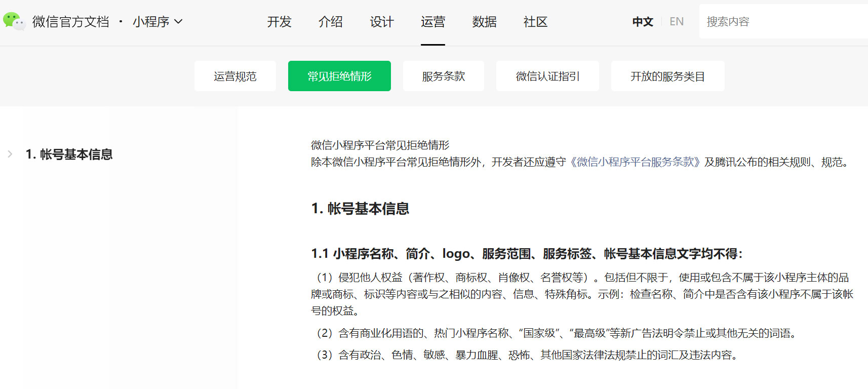Open the 社区 nav tab
The height and width of the screenshot is (389, 868).
[x=536, y=22]
